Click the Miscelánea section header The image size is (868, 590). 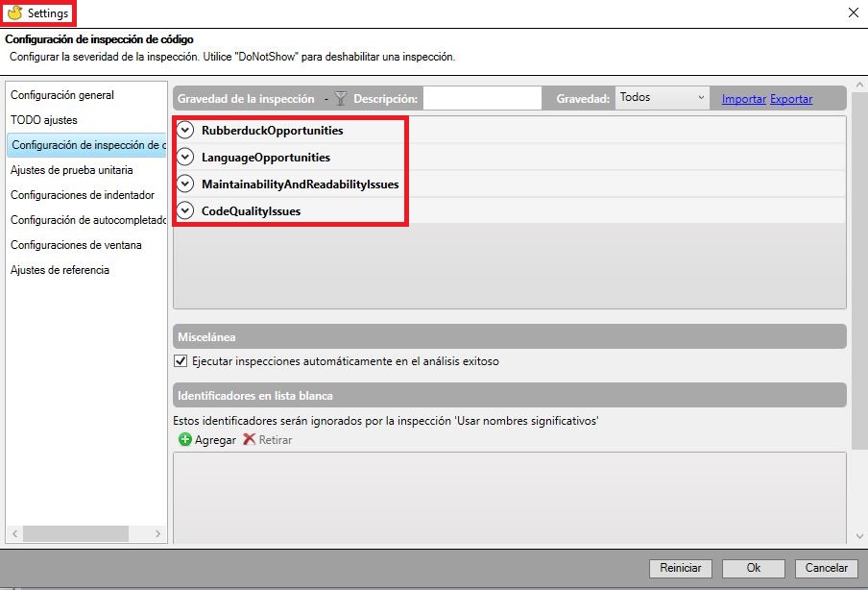coord(510,337)
